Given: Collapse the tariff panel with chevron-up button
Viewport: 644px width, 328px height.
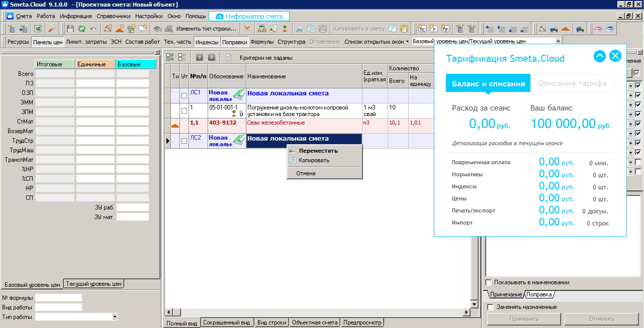Looking at the screenshot, I should point(599,56).
